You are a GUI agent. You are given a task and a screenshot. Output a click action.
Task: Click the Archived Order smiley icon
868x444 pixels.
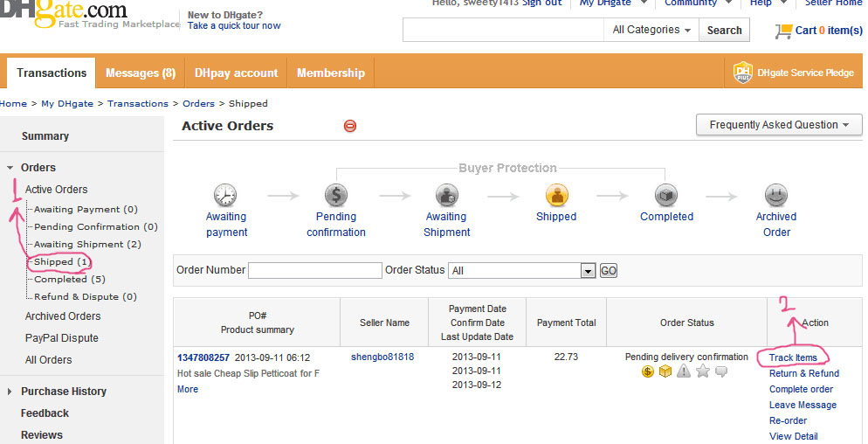[775, 195]
